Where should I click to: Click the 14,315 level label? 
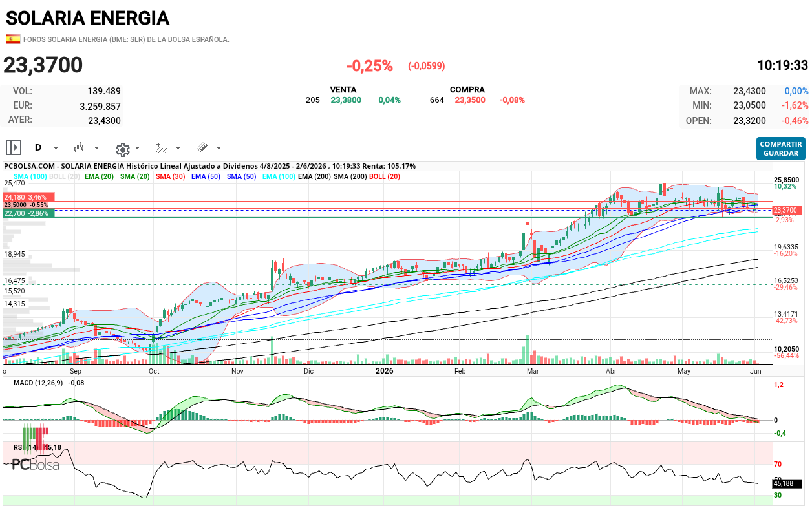(14, 304)
